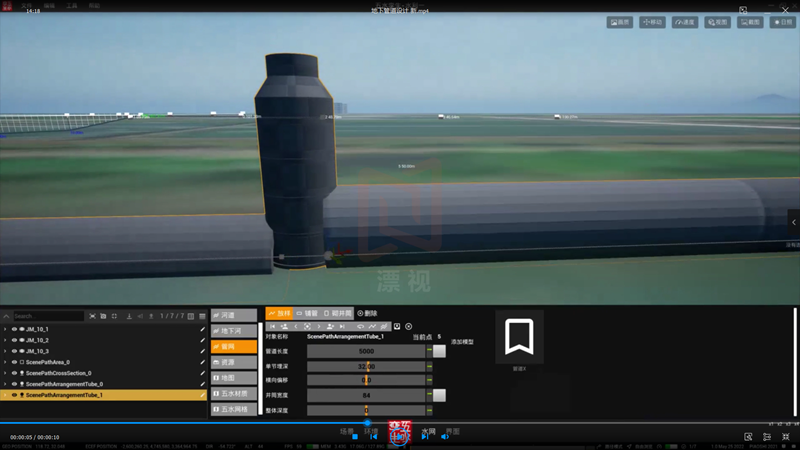The width and height of the screenshot is (800, 450).
Task: Adjust the 单节埋深 slider
Action: [x=366, y=366]
